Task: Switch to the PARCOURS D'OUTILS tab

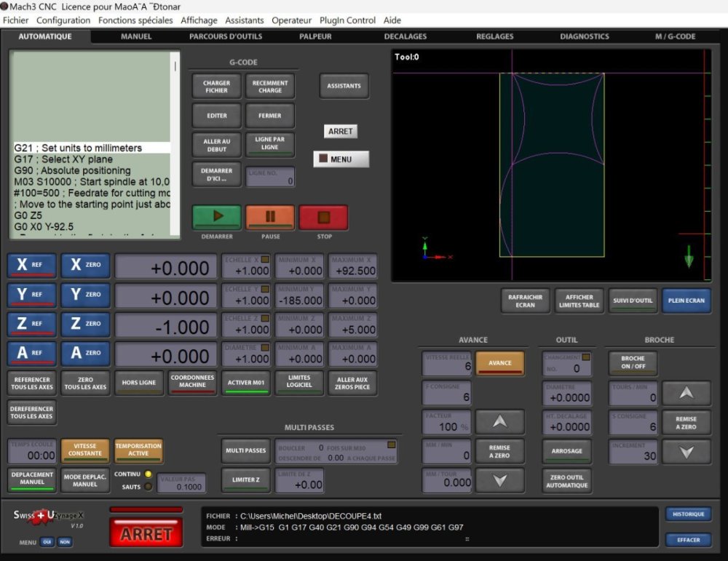Action: point(226,36)
